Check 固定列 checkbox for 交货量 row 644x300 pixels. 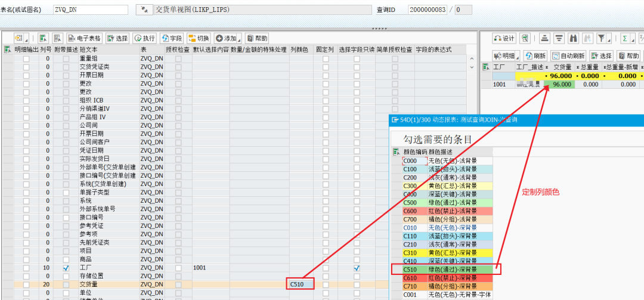pos(326,284)
